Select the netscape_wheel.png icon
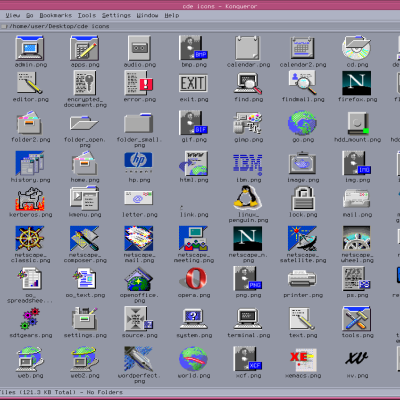 click(357, 238)
